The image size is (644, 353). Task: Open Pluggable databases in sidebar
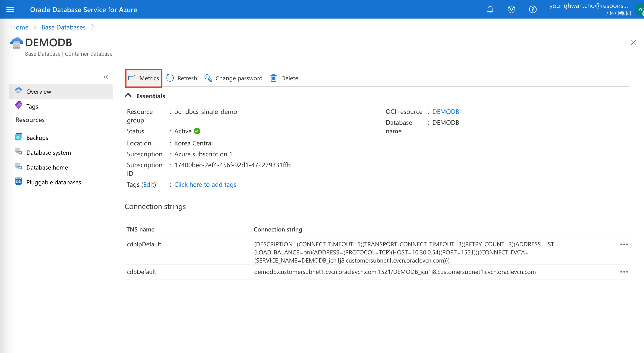(61, 182)
